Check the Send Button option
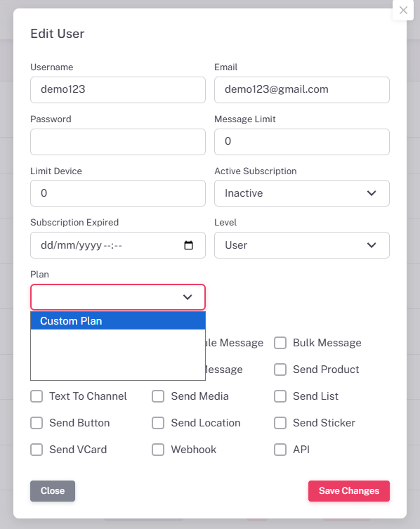The image size is (420, 529). tap(37, 423)
